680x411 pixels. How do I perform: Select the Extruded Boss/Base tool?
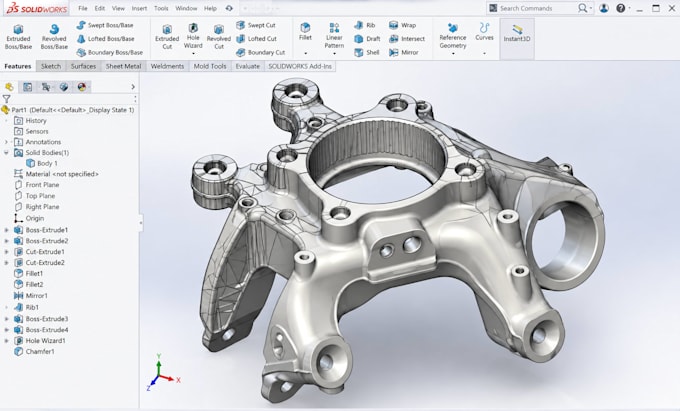pos(18,36)
